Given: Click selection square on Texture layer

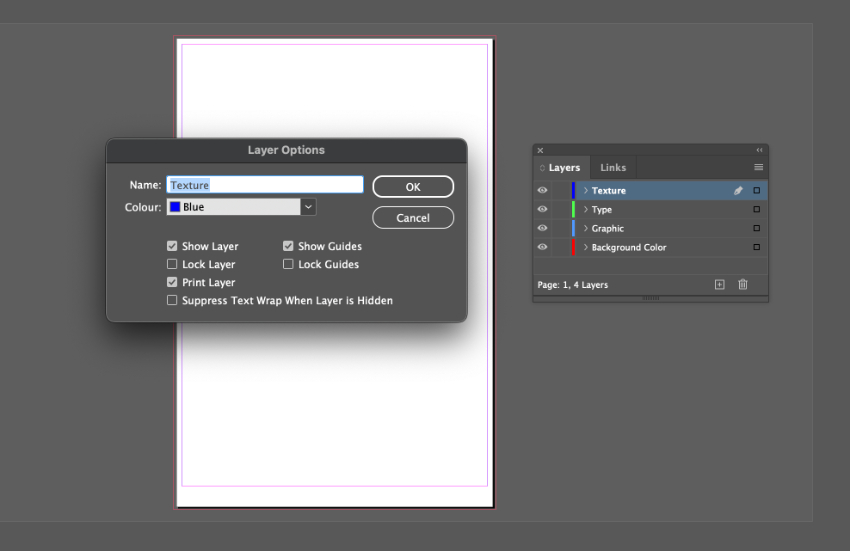Looking at the screenshot, I should [x=757, y=190].
